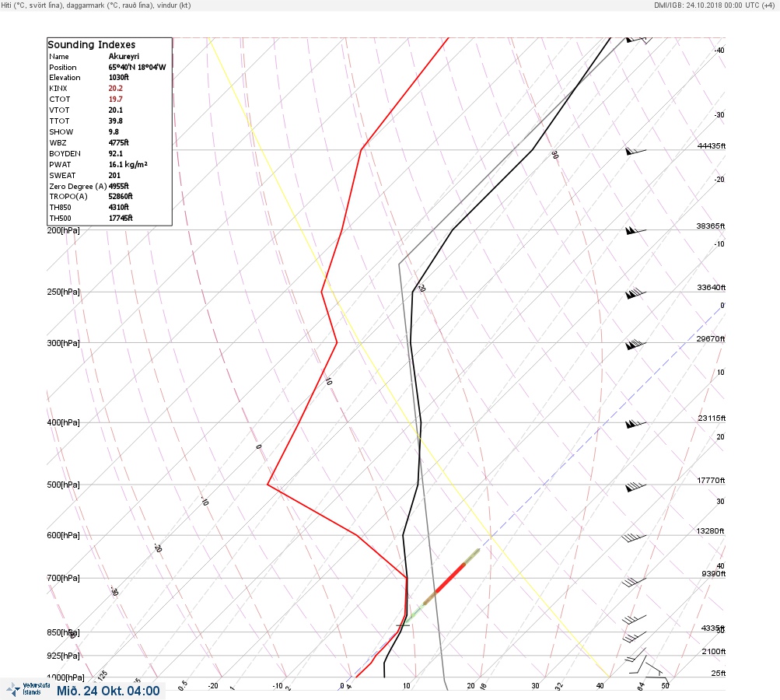Select the station name Akureyri
The width and height of the screenshot is (780, 700).
coord(124,56)
